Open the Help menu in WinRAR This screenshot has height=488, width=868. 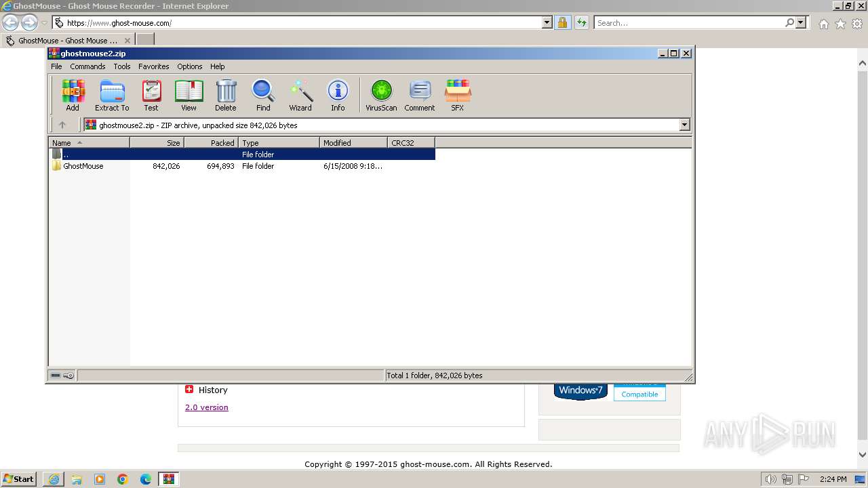pos(217,66)
